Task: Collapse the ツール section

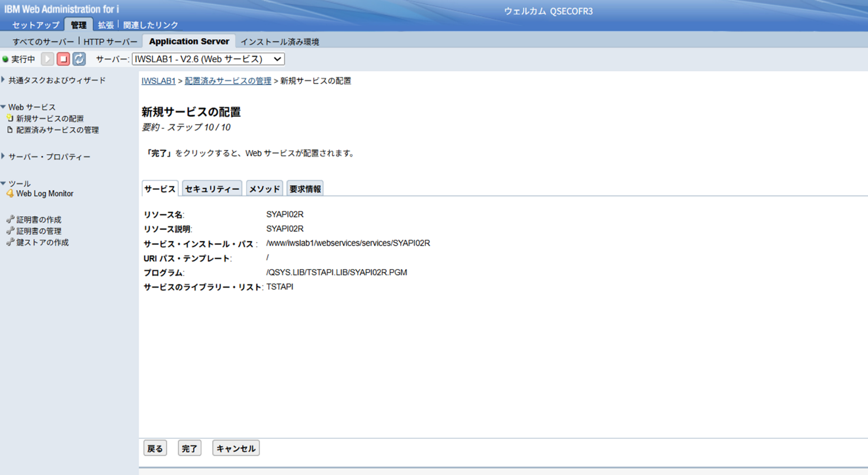Action: click(4, 184)
